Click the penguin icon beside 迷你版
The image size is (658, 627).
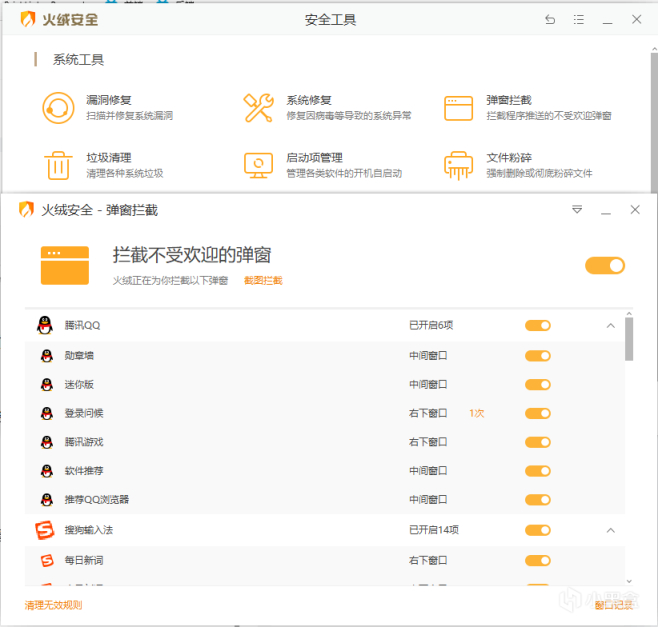coord(47,384)
